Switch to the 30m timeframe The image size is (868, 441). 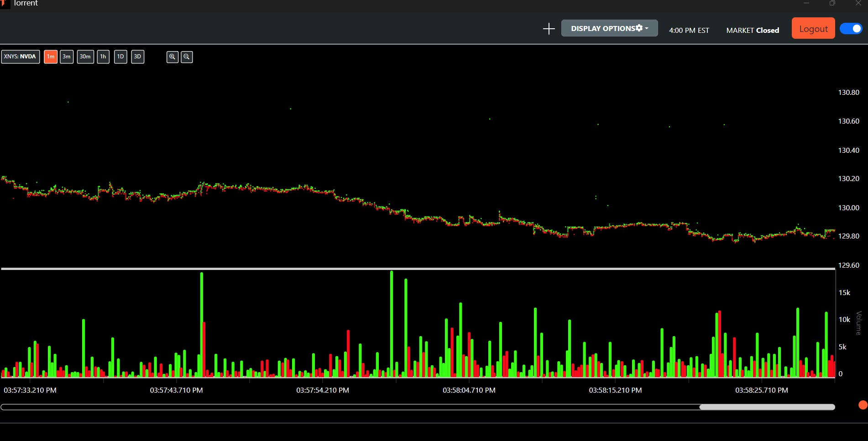point(85,57)
